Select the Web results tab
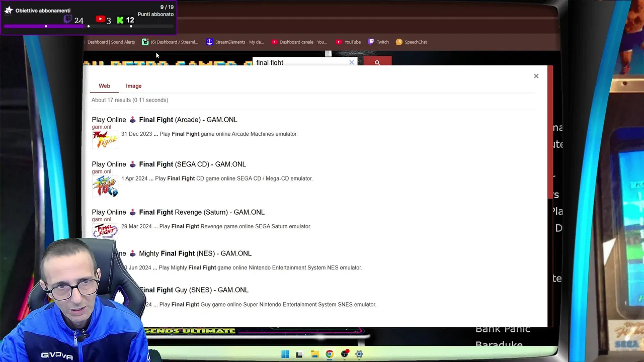The image size is (644, 362). click(104, 86)
